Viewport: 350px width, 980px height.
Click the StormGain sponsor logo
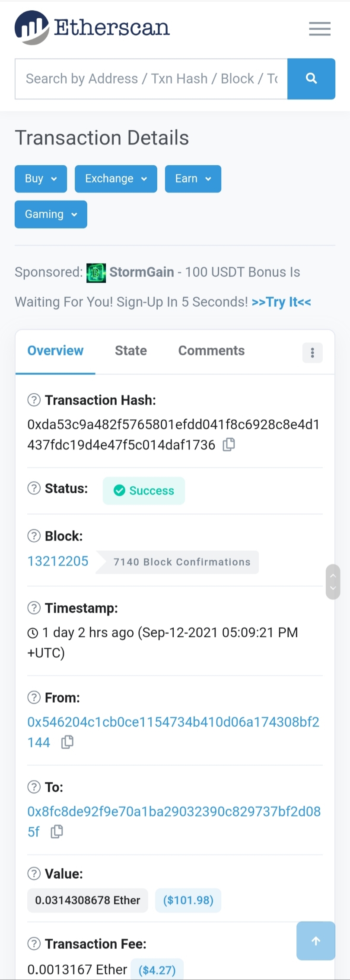[96, 273]
